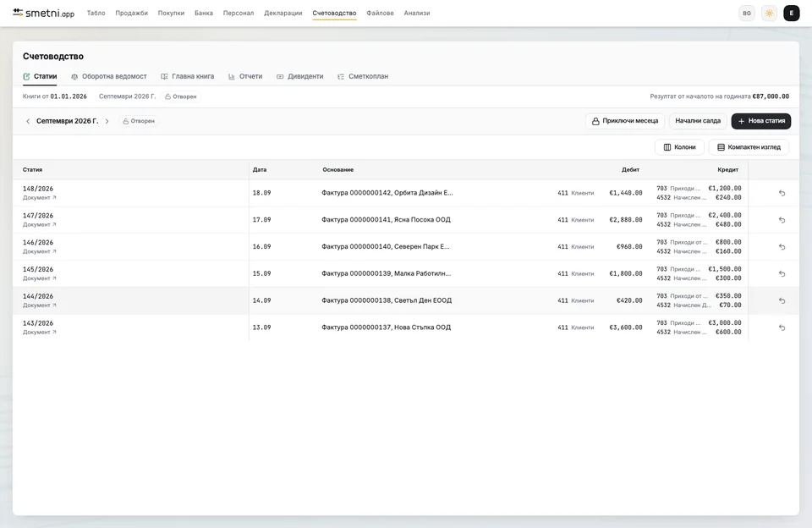Viewport: 812px width, 528px height.
Task: Click Отворен badge beside Септември 2026 г. info
Action: pyautogui.click(x=181, y=96)
